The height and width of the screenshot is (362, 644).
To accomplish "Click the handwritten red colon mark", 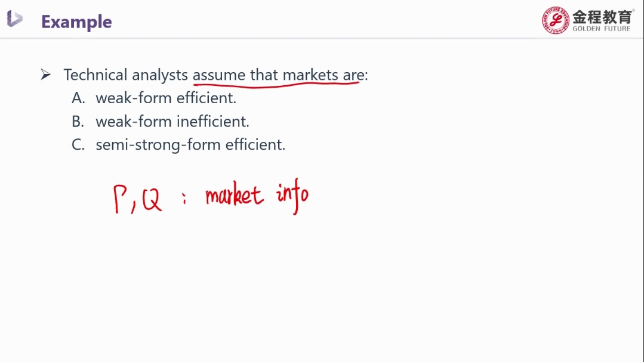I will tap(184, 199).
